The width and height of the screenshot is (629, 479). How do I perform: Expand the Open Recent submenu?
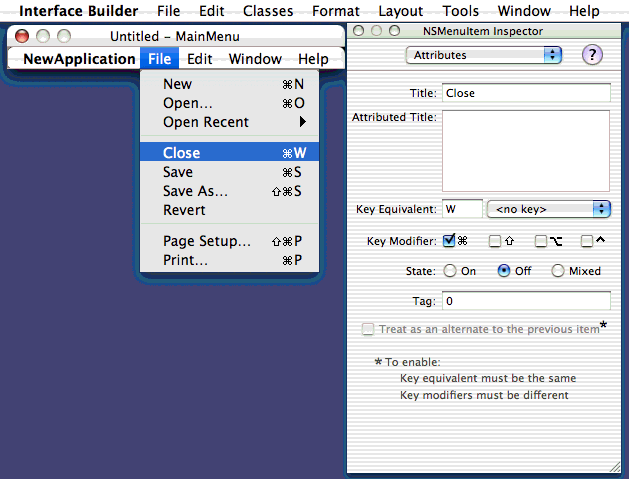233,122
